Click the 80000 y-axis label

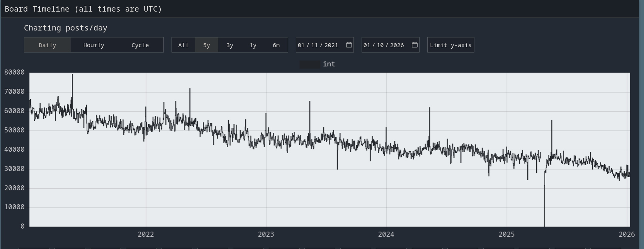[14, 73]
